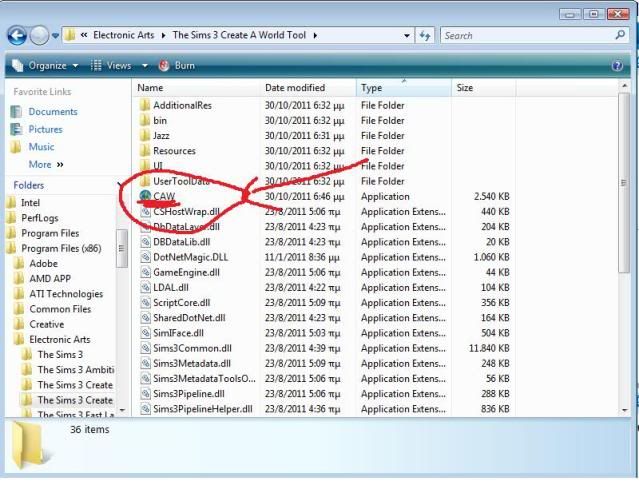Select Program Files (x86) tree item
This screenshot has height=501, width=639.
tap(61, 248)
